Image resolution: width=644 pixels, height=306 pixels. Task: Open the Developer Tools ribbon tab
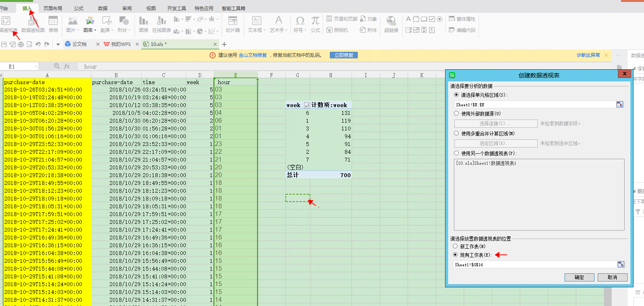pos(177,8)
